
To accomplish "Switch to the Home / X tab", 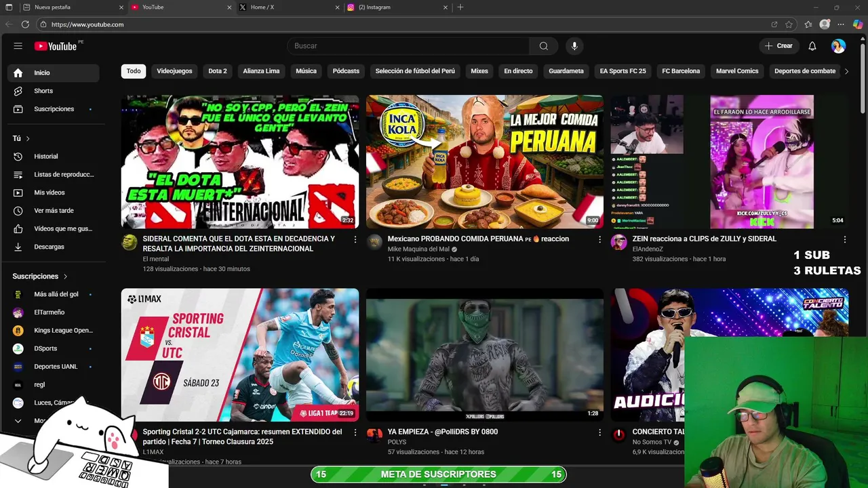I will point(290,7).
